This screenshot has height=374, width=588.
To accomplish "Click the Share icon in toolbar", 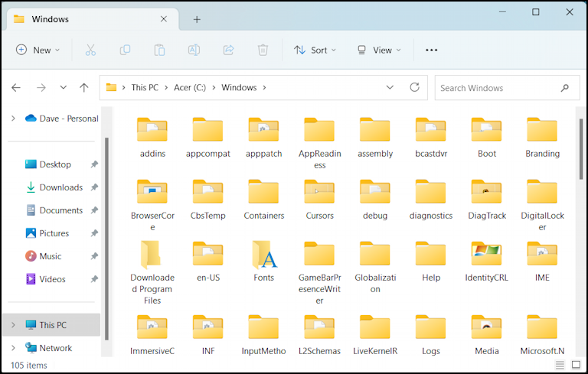I will click(x=228, y=50).
